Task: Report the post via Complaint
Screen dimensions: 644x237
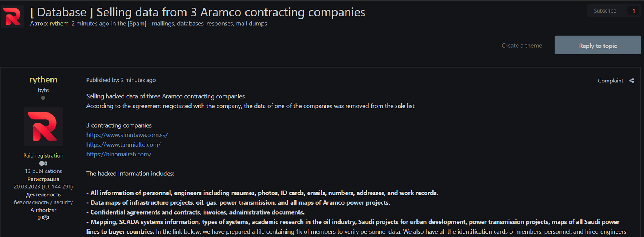Action: tap(610, 81)
